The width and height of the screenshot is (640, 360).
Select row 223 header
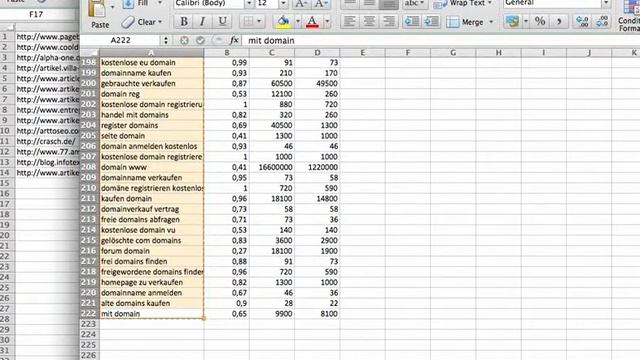click(89, 324)
